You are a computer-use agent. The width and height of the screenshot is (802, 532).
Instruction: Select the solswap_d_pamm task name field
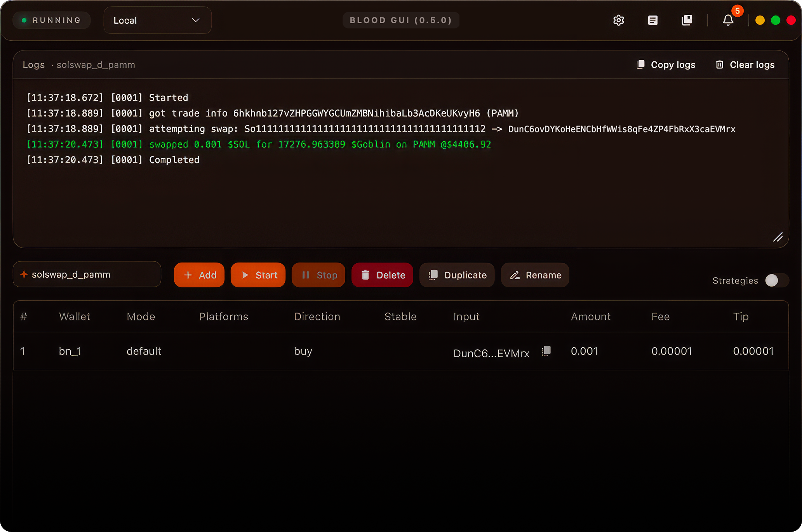(x=87, y=275)
